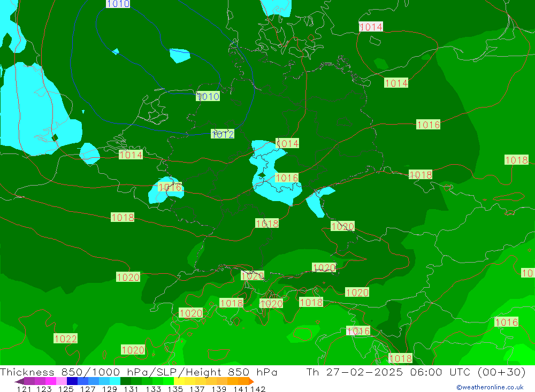Click the lime green swatch before yellow
This screenshot has width=535, height=392.
click(x=169, y=381)
